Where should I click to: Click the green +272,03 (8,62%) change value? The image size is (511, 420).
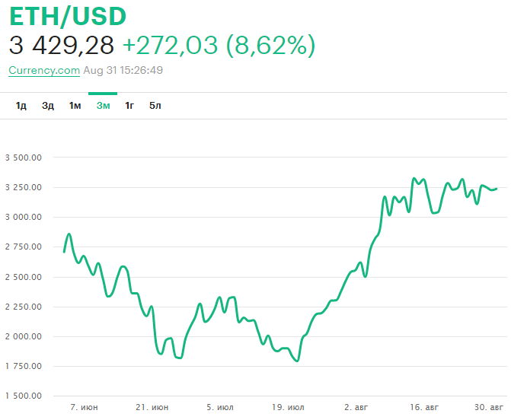pyautogui.click(x=219, y=46)
